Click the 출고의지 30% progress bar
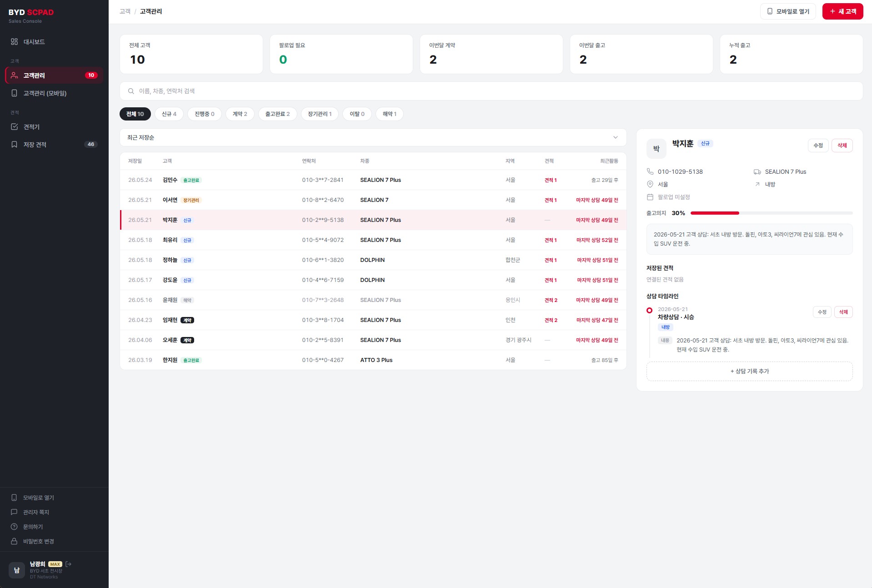The height and width of the screenshot is (588, 872). pyautogui.click(x=771, y=213)
